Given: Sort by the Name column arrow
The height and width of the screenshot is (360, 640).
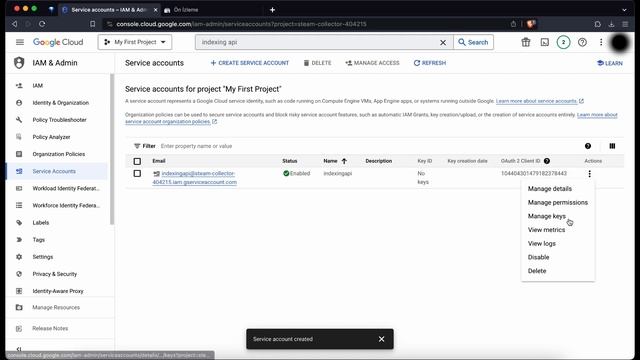Looking at the screenshot, I should [344, 161].
